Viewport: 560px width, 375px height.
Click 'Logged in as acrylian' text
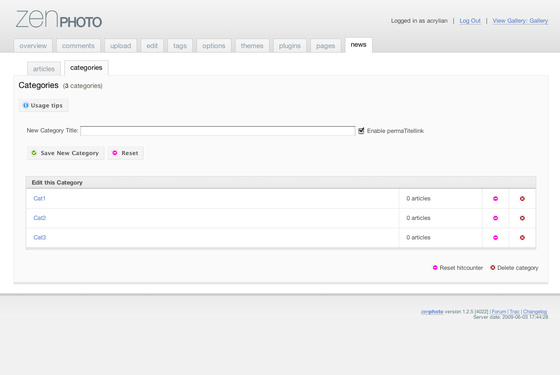419,21
